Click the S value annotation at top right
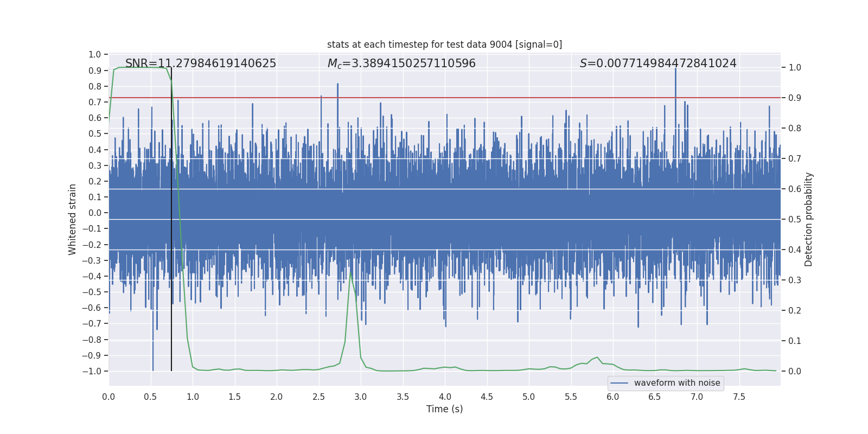The height and width of the screenshot is (434, 868). (658, 63)
